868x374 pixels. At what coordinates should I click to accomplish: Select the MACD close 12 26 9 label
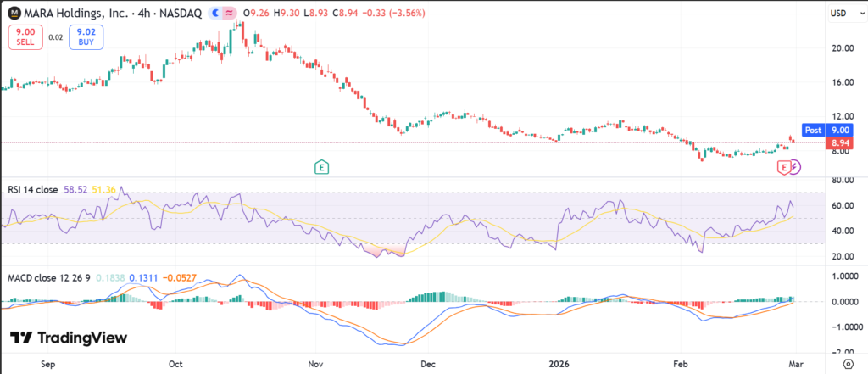click(47, 277)
